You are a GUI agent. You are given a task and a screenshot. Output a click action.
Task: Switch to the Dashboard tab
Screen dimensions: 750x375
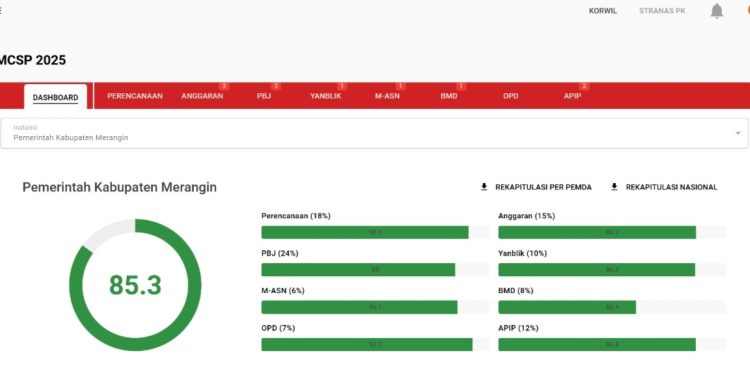pos(55,97)
